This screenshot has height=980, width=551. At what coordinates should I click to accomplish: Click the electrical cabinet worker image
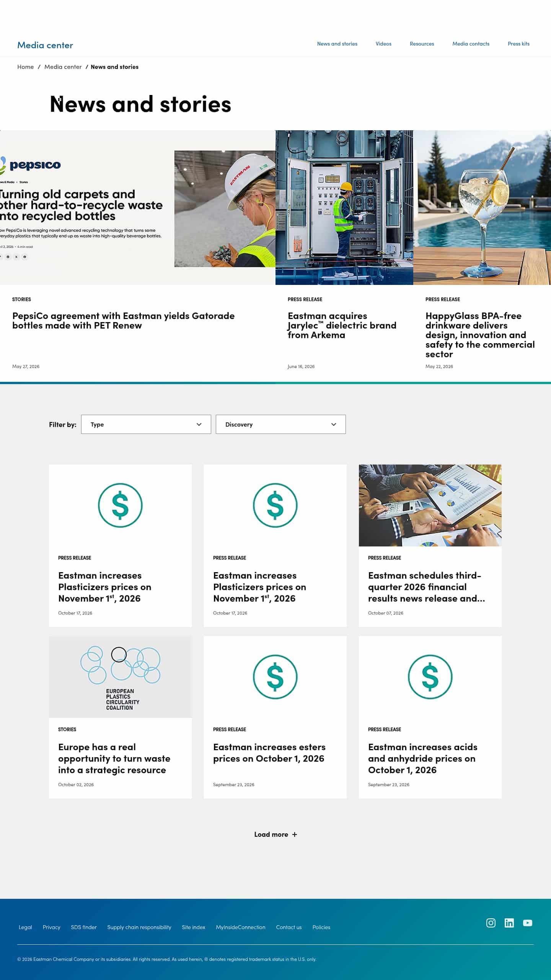(x=344, y=208)
